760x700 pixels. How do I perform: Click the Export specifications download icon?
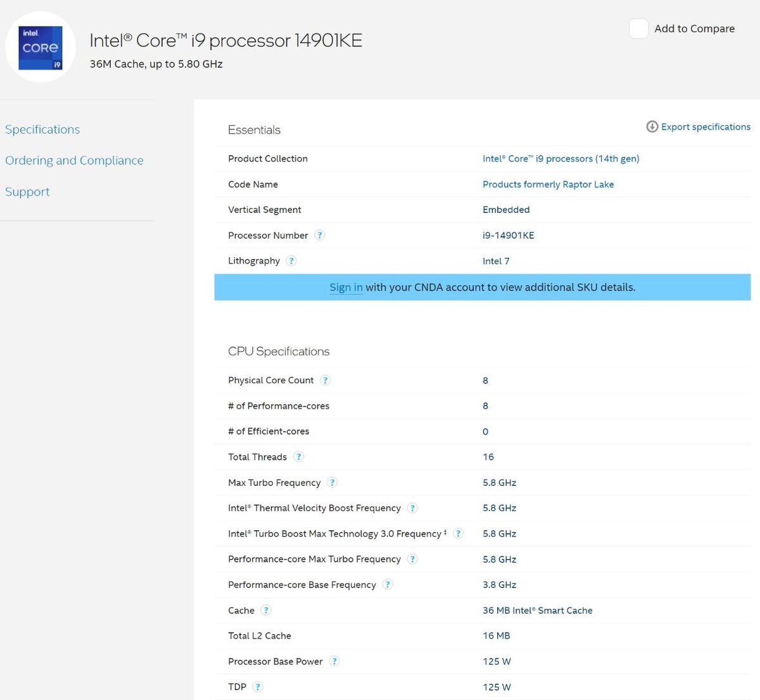(x=652, y=127)
